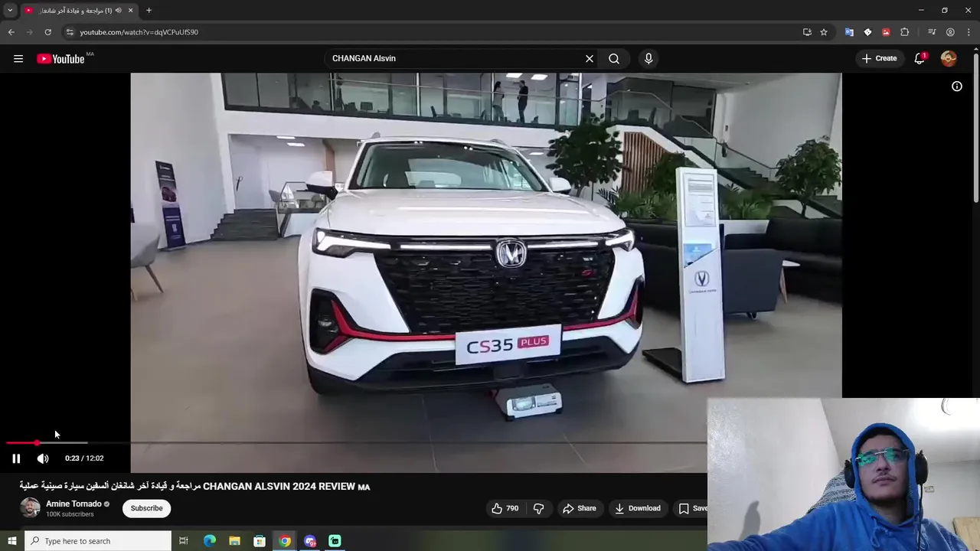Click the 100K subscribers text
Screen dimensions: 980x551
(70, 514)
